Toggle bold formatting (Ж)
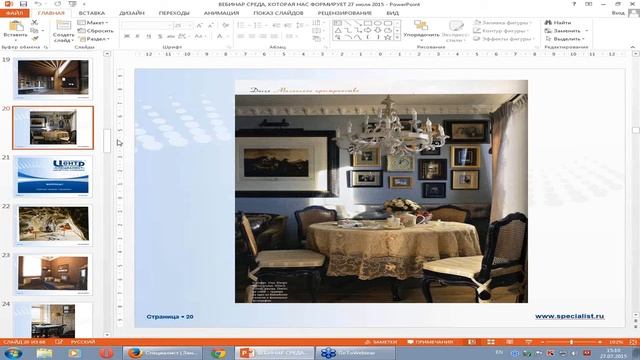 point(127,36)
